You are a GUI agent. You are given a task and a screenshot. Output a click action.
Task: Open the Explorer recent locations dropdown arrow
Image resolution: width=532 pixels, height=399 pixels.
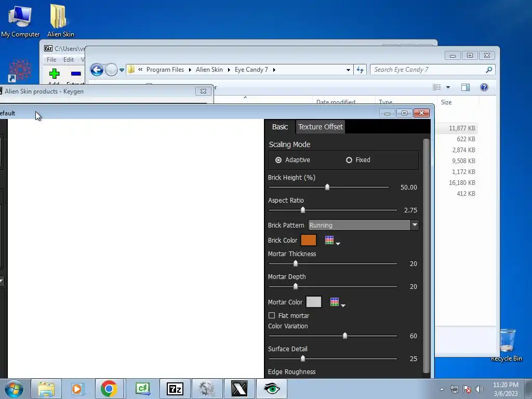point(122,70)
